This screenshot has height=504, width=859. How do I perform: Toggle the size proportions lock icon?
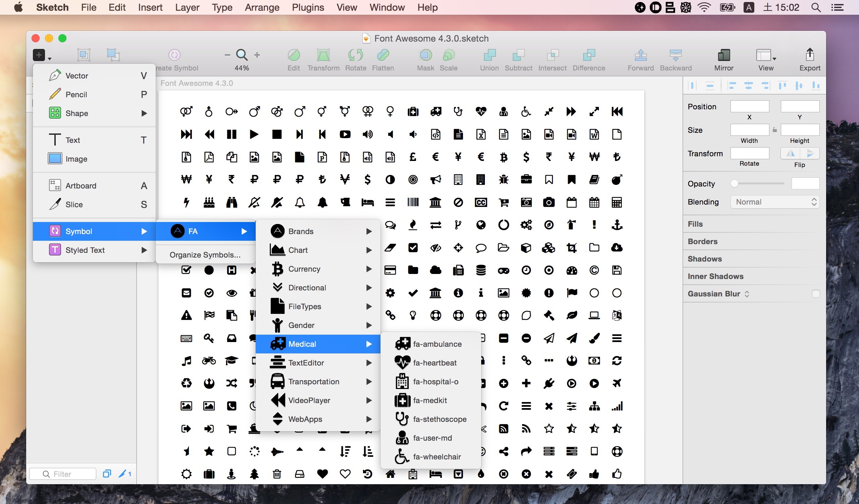click(x=775, y=130)
